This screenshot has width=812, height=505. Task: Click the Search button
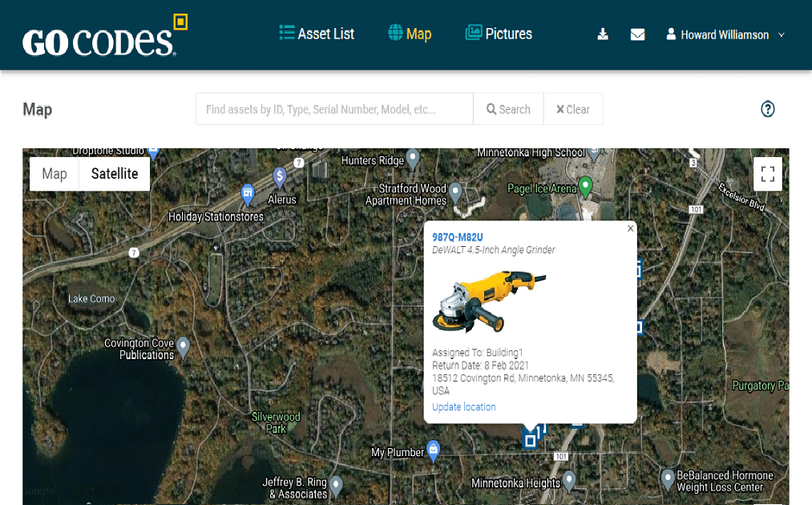tap(508, 109)
